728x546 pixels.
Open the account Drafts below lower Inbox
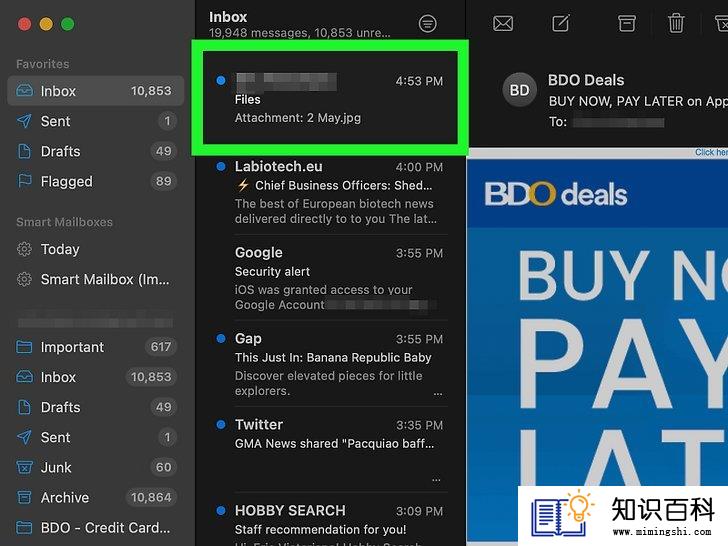pos(96,407)
